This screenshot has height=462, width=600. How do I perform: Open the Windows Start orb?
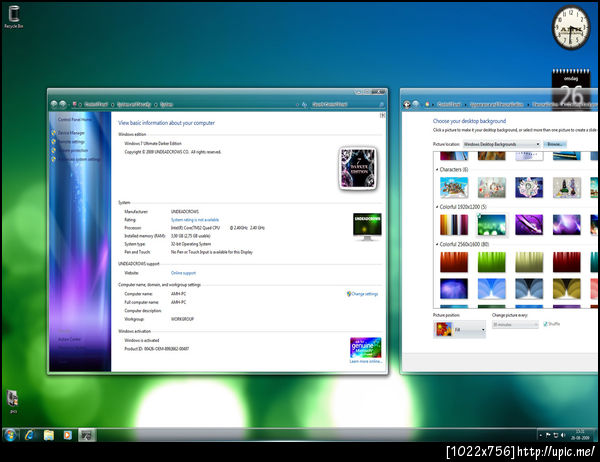pos(10,435)
